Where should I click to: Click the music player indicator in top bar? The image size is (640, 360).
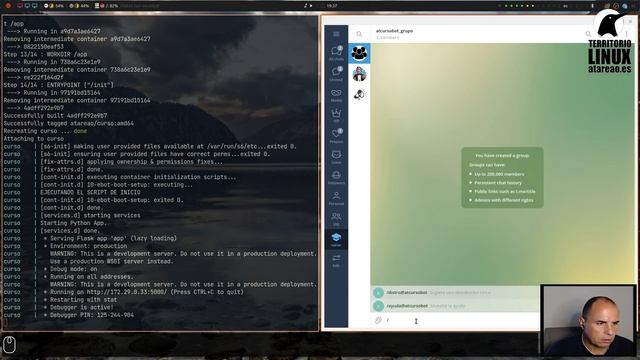[308, 6]
